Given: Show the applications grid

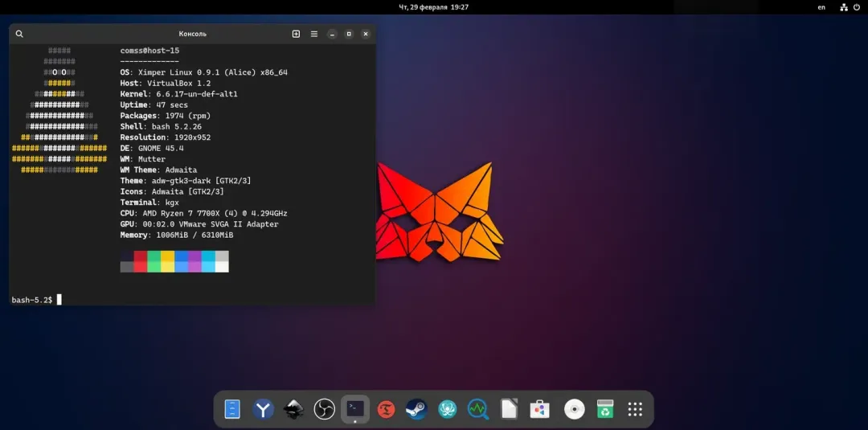Looking at the screenshot, I should click(x=635, y=410).
